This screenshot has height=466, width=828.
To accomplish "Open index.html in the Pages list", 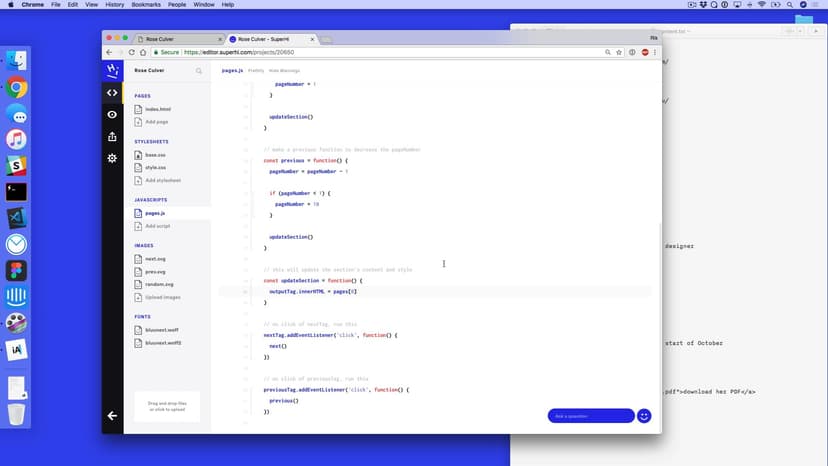I will click(157, 109).
